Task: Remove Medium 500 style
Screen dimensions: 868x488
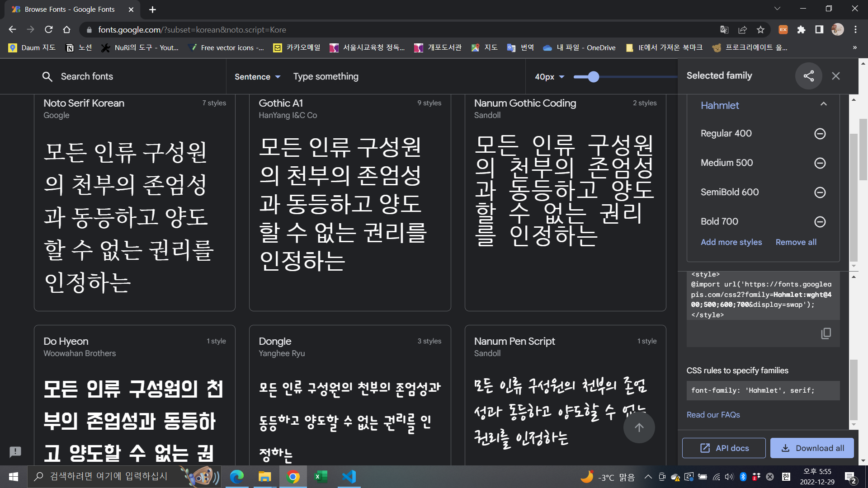Action: 820,163
